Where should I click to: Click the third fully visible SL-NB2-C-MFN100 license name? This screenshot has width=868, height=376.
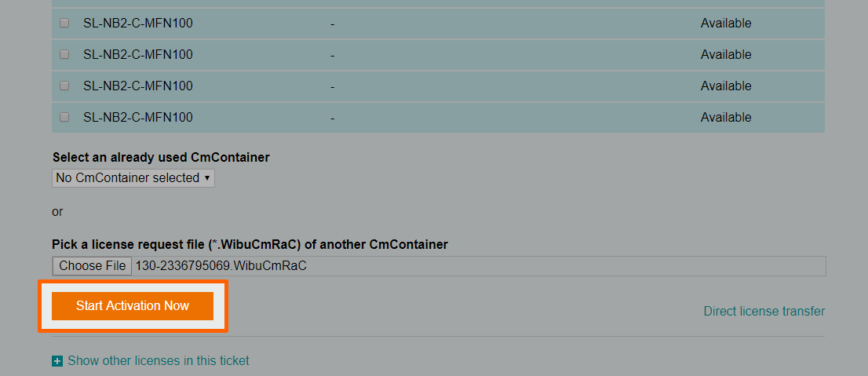(138, 86)
